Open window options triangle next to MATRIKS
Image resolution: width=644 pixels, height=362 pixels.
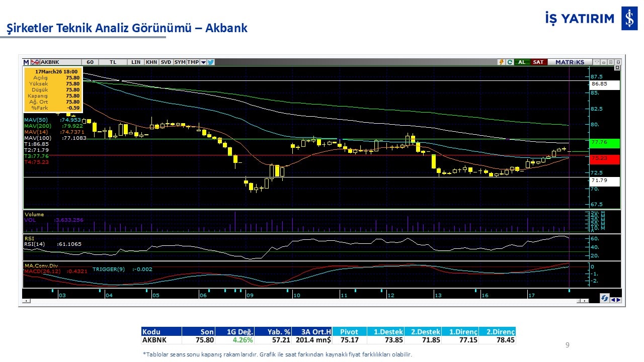click(596, 62)
